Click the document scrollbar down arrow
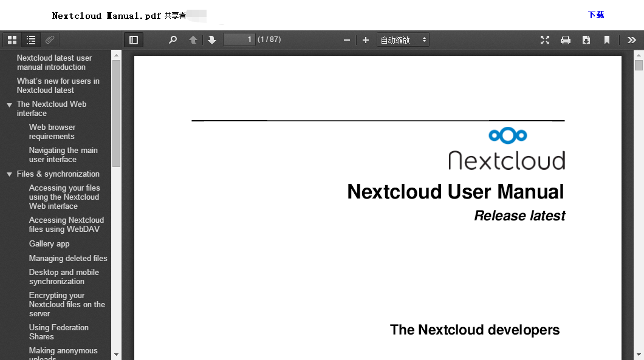Image resolution: width=644 pixels, height=360 pixels. tap(639, 355)
